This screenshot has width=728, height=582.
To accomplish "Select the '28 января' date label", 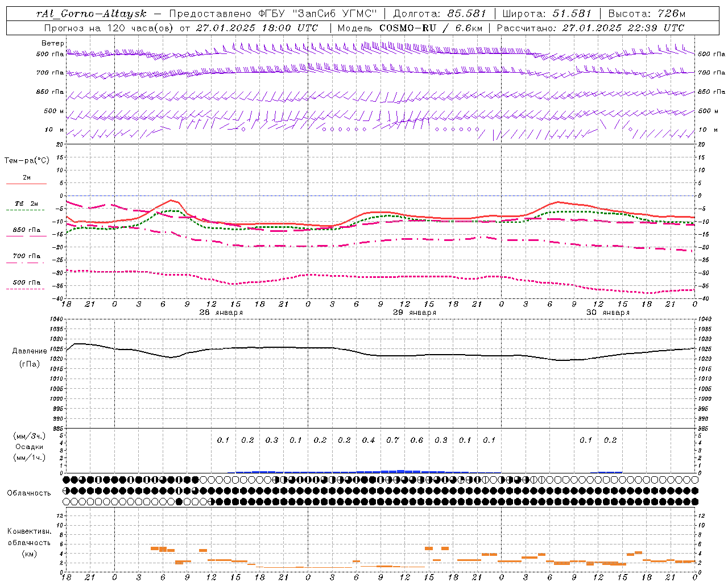I will point(221,313).
